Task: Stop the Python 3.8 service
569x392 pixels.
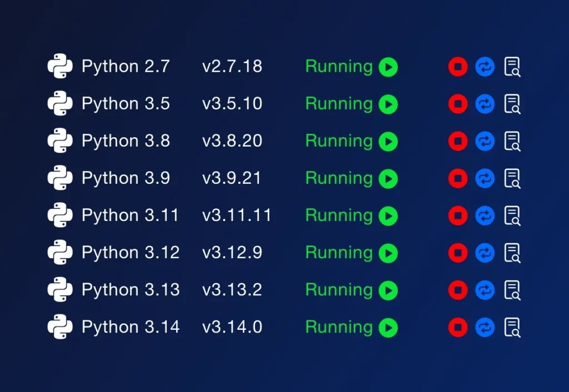Action: 458,141
